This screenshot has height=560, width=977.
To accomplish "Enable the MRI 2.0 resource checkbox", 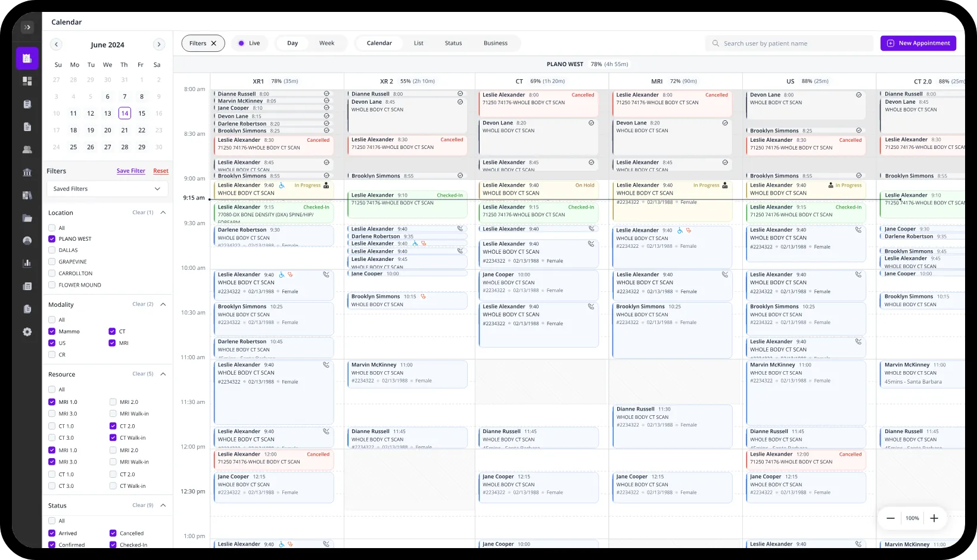I will [113, 402].
